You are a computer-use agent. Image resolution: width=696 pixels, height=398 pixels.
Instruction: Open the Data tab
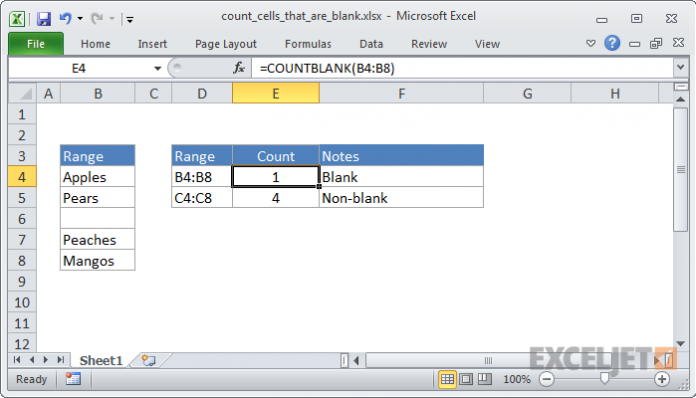(371, 44)
